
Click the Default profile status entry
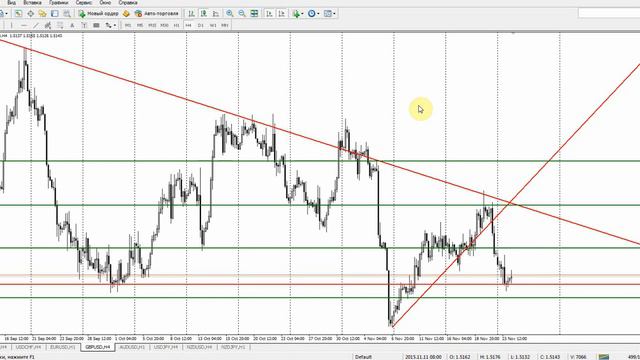click(363, 357)
